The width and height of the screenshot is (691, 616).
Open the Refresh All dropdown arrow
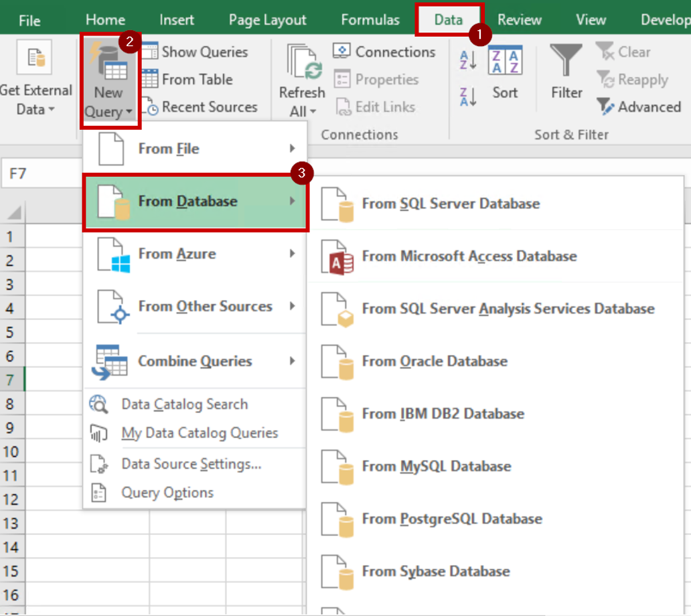coord(313,111)
